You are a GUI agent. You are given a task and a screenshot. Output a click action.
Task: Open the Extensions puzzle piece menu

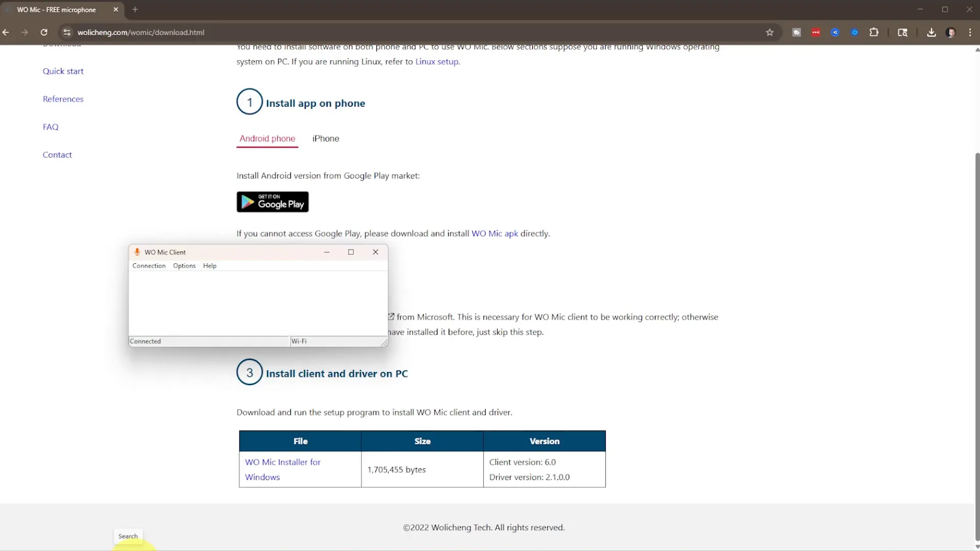click(874, 32)
